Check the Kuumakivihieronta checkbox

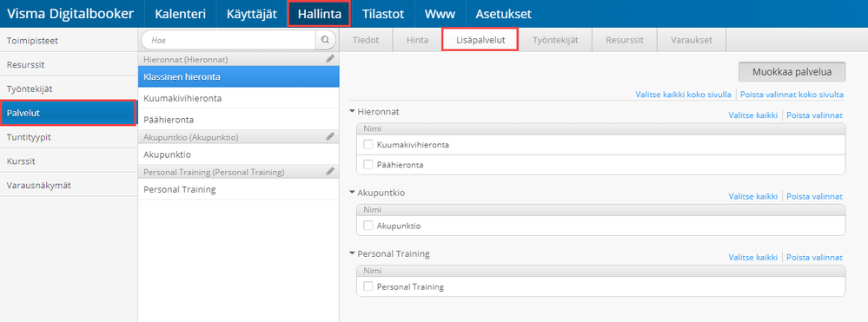pyautogui.click(x=368, y=144)
